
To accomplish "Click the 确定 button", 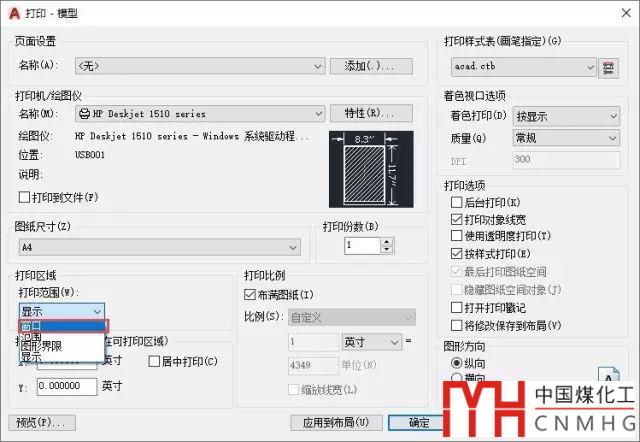I will click(x=416, y=423).
